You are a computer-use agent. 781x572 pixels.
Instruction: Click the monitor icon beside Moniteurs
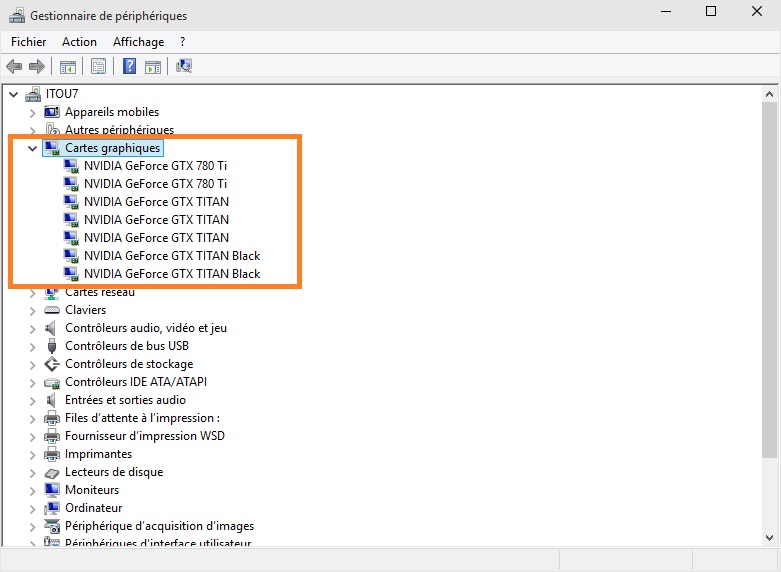click(52, 490)
